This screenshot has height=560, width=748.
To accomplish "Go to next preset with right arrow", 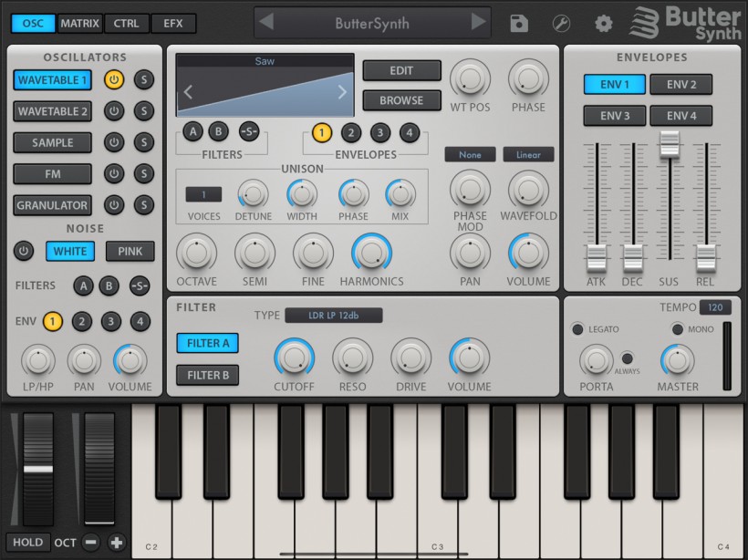I will [478, 23].
